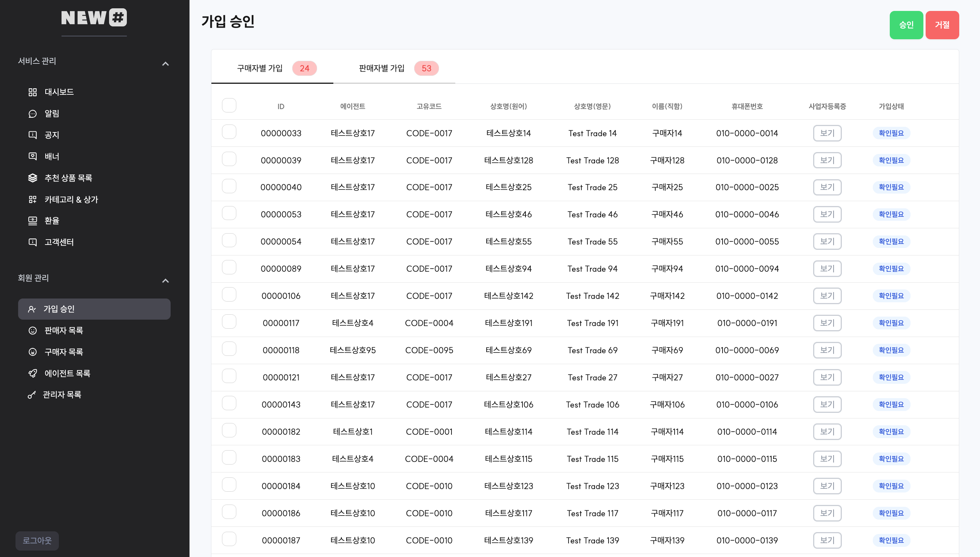Check the row checkbox for ID 00000033
This screenshot has width=980, height=557.
[x=229, y=132]
